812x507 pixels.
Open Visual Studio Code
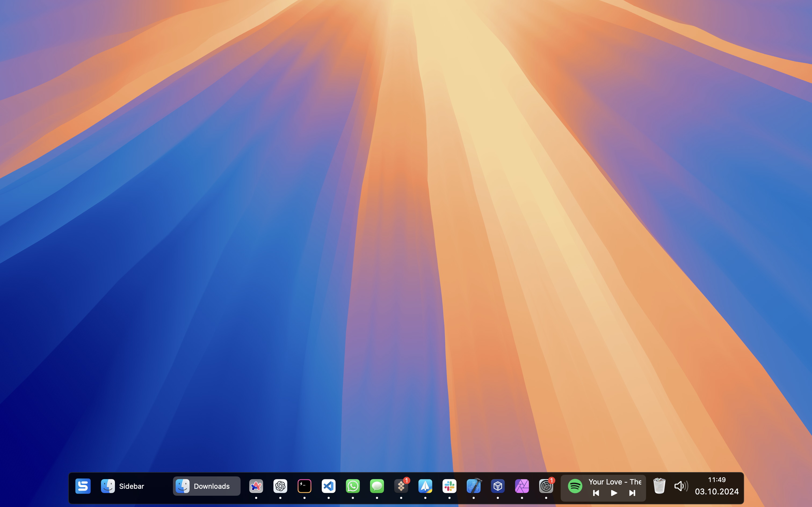(x=328, y=486)
